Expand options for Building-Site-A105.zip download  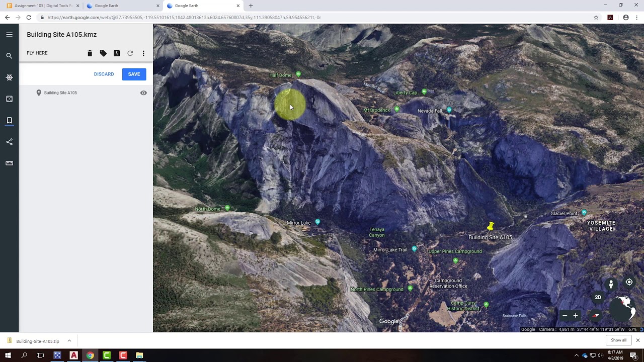pos(69,341)
